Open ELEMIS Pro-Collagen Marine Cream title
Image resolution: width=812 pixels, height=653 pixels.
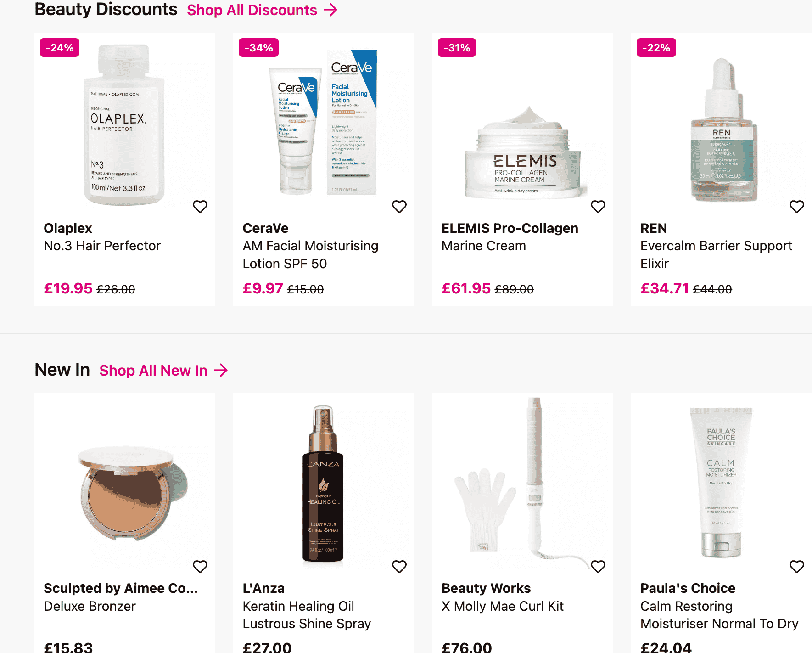coord(510,237)
